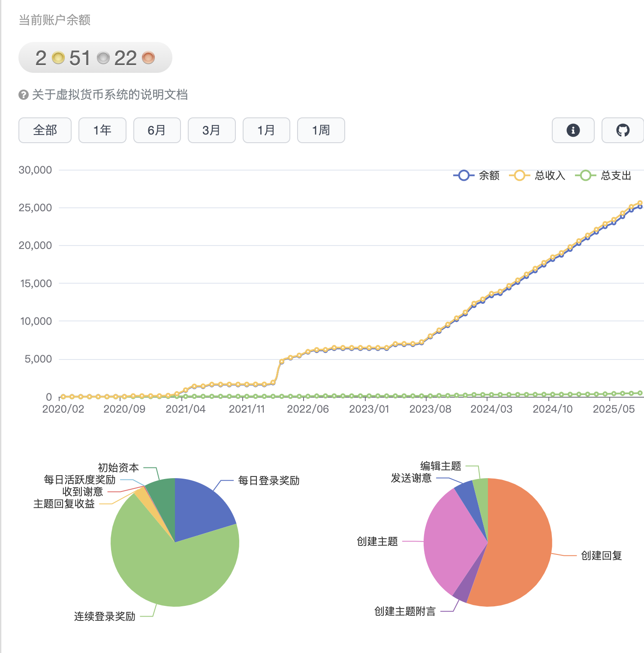Click the last 总收入 data point
644x653 pixels.
(x=640, y=203)
